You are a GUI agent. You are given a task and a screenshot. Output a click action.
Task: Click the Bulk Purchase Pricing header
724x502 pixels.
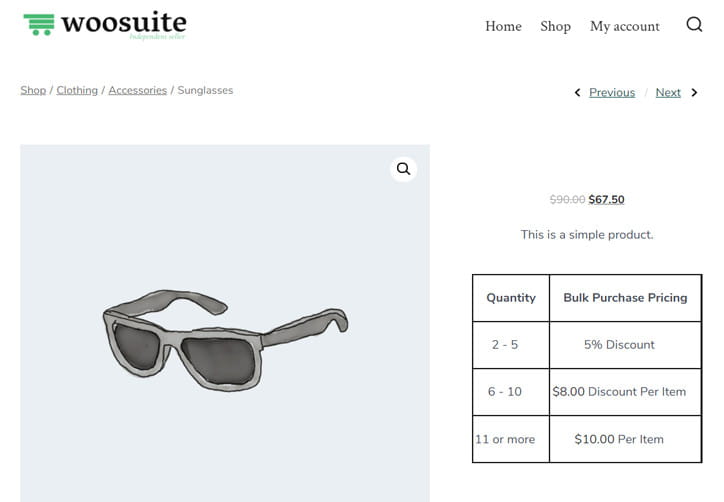[x=625, y=298]
